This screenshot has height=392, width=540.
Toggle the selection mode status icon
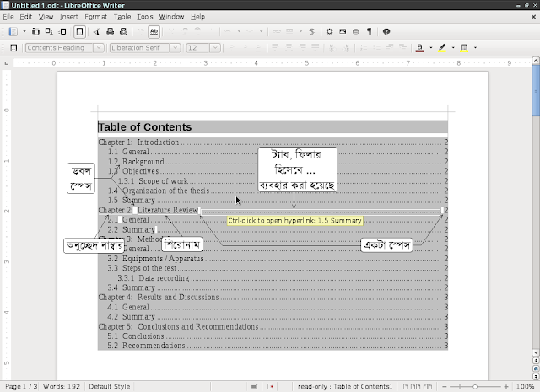(x=255, y=386)
